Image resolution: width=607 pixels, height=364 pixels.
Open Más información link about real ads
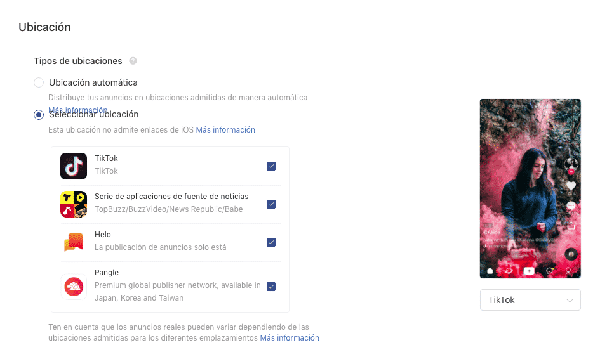tap(290, 338)
